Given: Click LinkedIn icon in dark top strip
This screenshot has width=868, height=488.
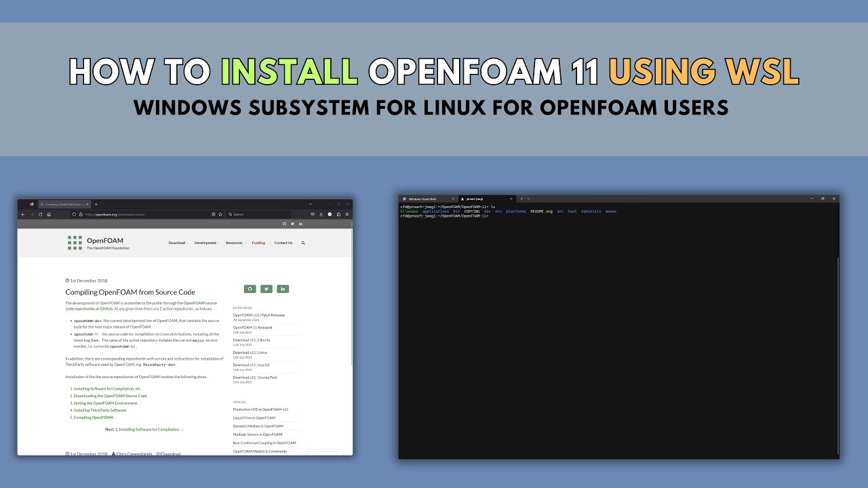Looking at the screenshot, I should (x=300, y=224).
